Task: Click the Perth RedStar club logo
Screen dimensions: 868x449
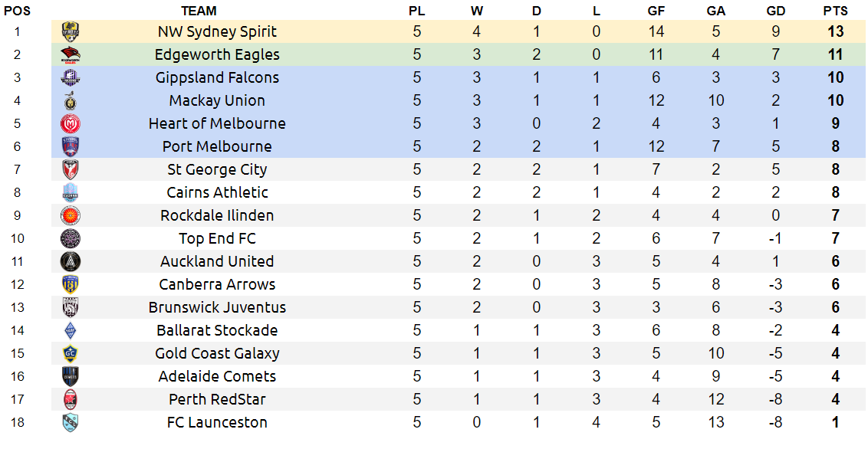Action: 71,399
